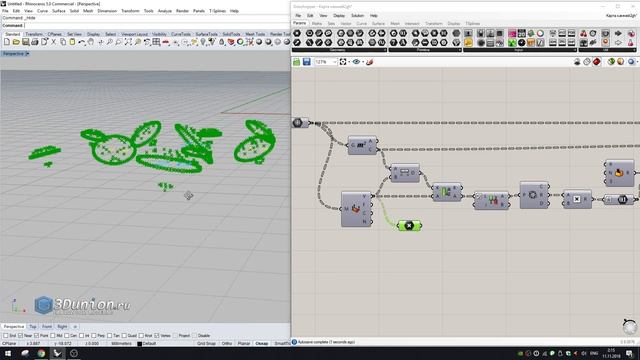Click the Open folder icon in Rhino toolbar
This screenshot has height=360, width=640.
pyautogui.click(x=16, y=42)
